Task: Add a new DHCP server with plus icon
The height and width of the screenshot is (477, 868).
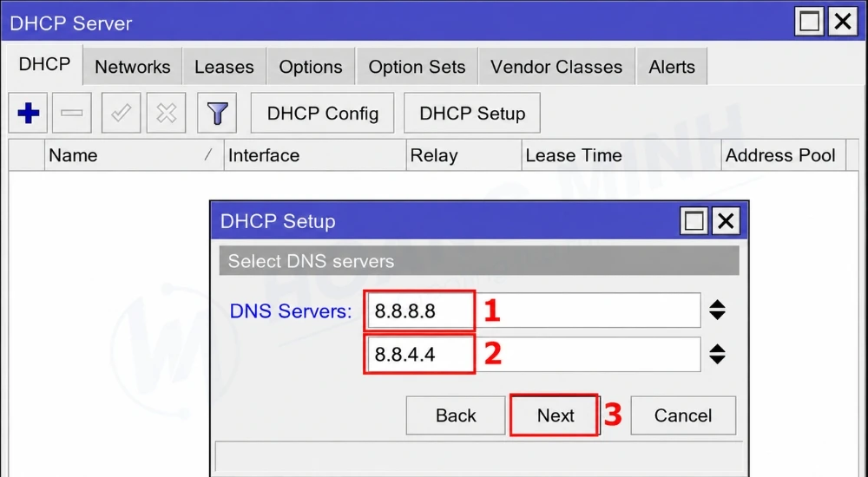Action: 28,113
